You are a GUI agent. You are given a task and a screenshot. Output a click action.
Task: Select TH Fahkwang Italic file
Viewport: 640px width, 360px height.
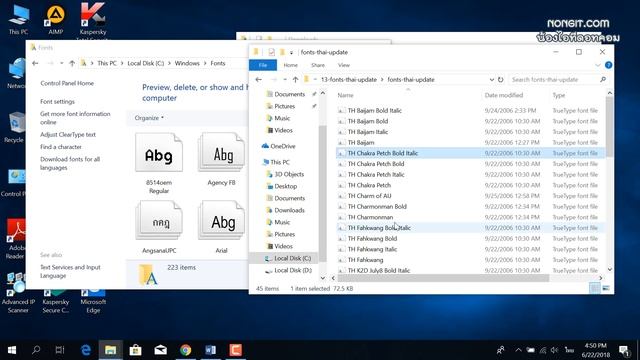[372, 249]
